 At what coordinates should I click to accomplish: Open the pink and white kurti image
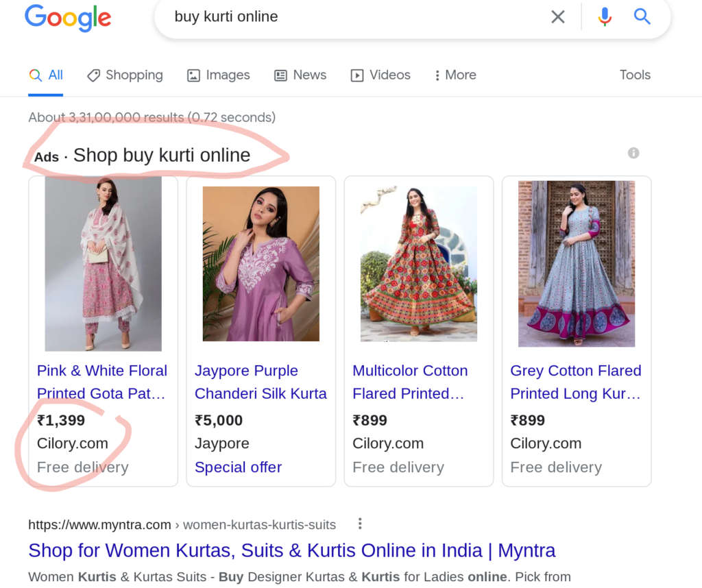click(x=104, y=264)
